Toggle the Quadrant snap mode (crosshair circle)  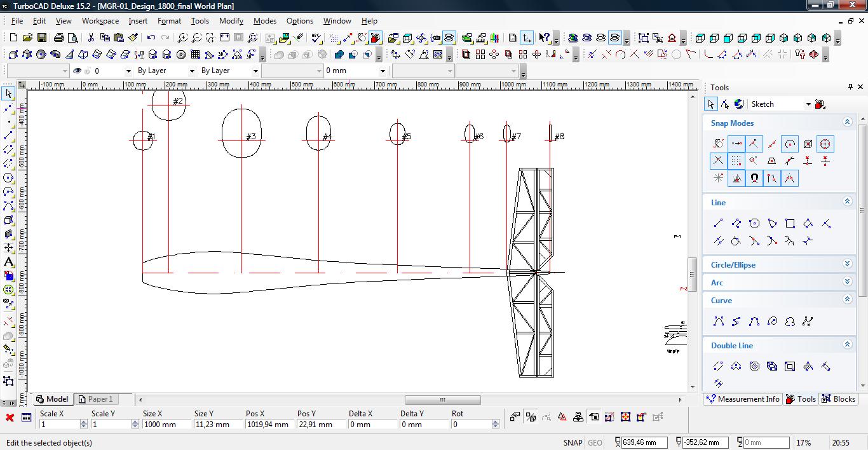[x=825, y=144]
